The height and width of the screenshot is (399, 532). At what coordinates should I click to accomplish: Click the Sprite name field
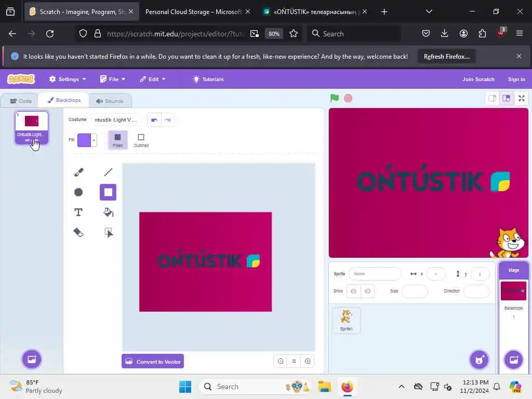point(375,274)
